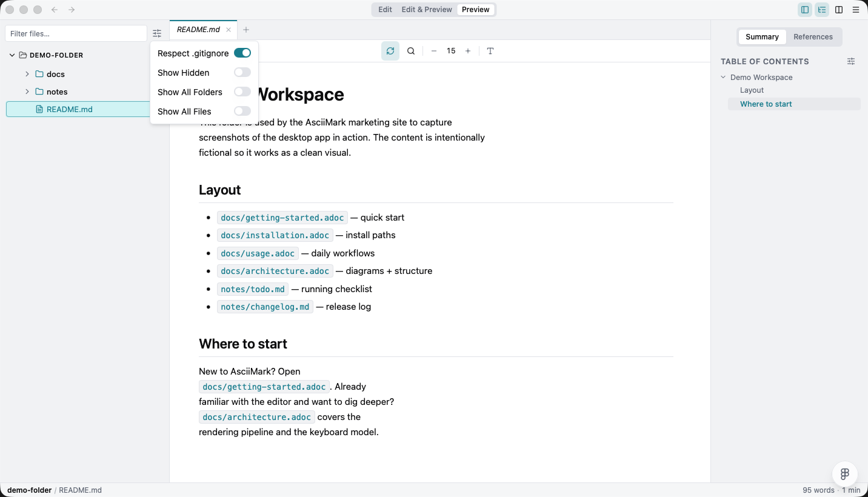Click notes/todo.md code item
The image size is (868, 497).
253,289
